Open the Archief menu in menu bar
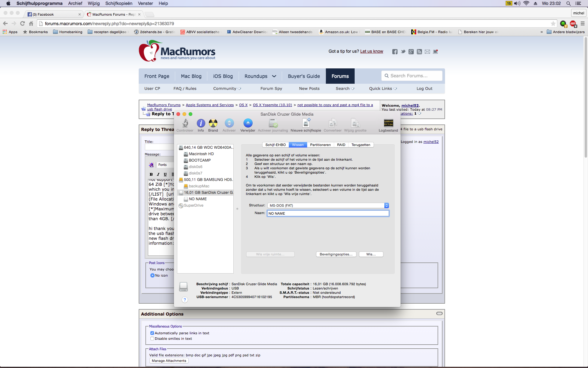588x368 pixels. pos(75,3)
